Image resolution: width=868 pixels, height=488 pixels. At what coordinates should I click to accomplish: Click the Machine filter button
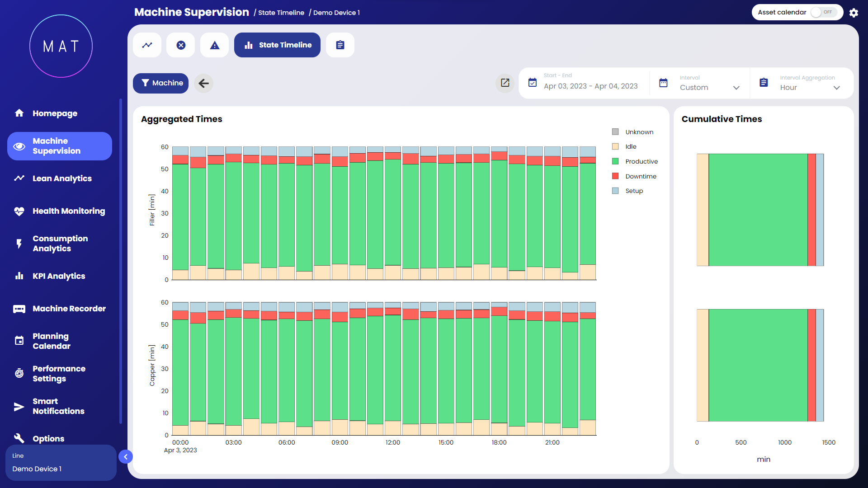[x=160, y=83]
